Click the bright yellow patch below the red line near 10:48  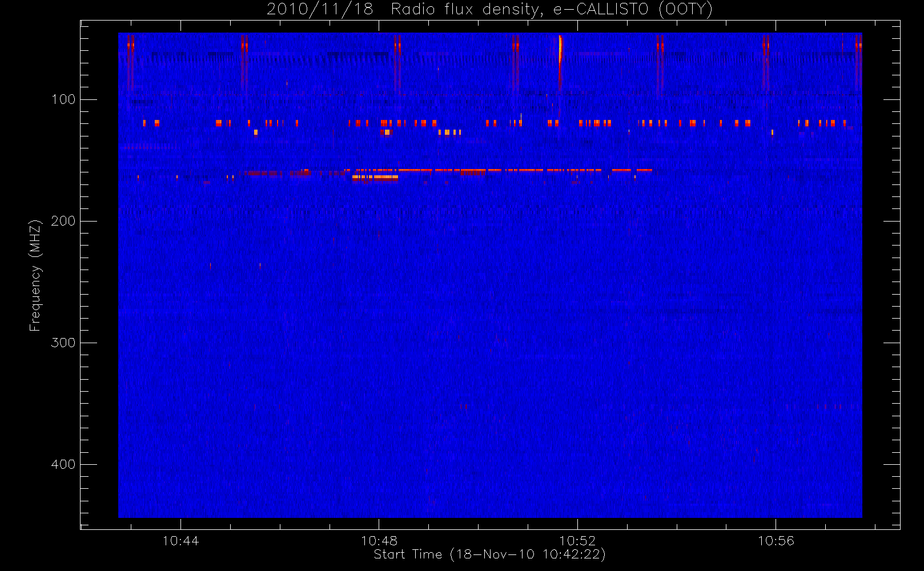(x=375, y=178)
